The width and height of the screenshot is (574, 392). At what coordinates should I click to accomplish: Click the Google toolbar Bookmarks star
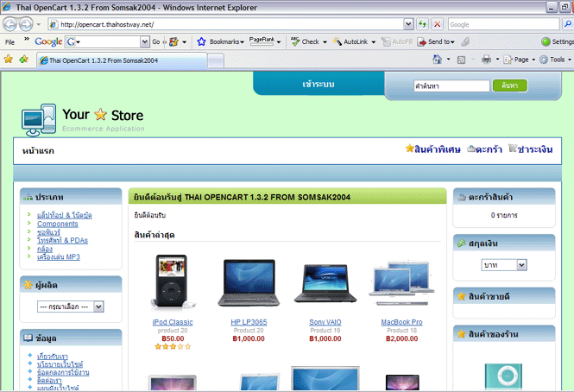click(201, 41)
